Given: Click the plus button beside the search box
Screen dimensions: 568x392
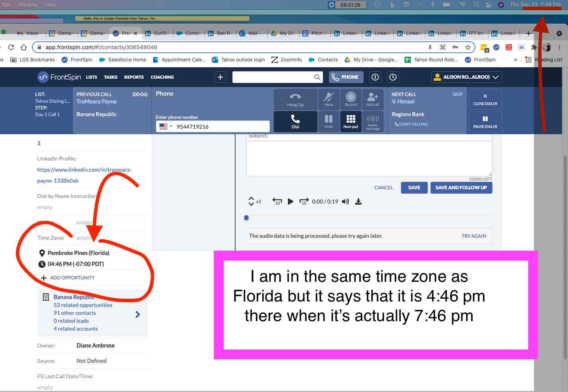Looking at the screenshot, I should pyautogui.click(x=221, y=77).
